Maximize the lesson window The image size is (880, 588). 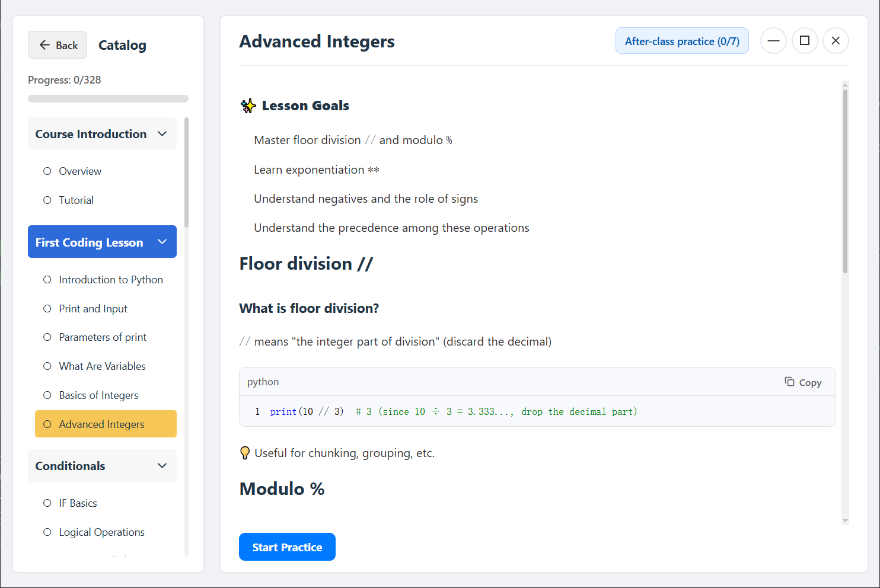click(x=805, y=41)
